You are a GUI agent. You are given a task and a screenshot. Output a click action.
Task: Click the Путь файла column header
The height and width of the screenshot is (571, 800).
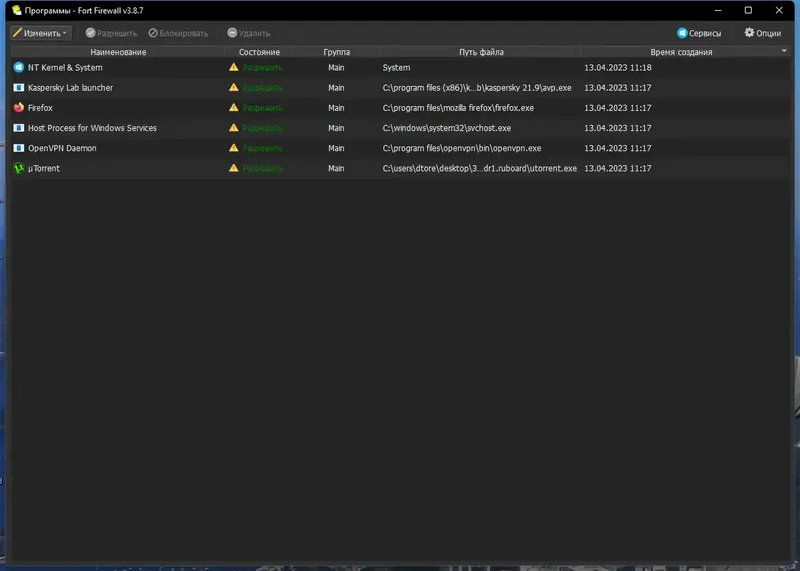(481, 52)
